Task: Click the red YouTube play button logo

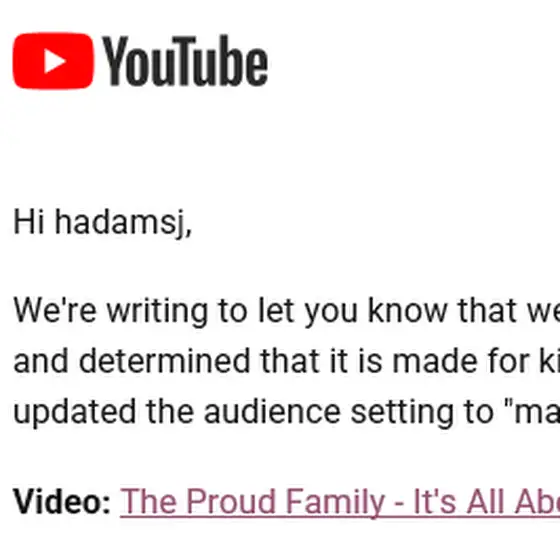Action: click(x=53, y=61)
